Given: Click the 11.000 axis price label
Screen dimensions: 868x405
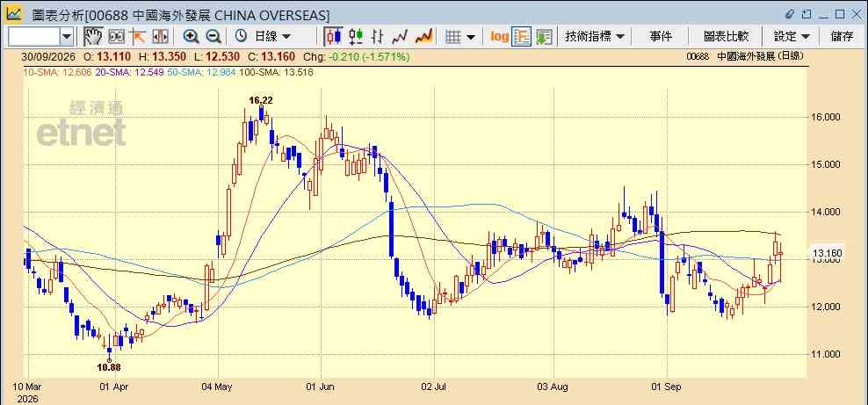Looking at the screenshot, I should 826,354.
